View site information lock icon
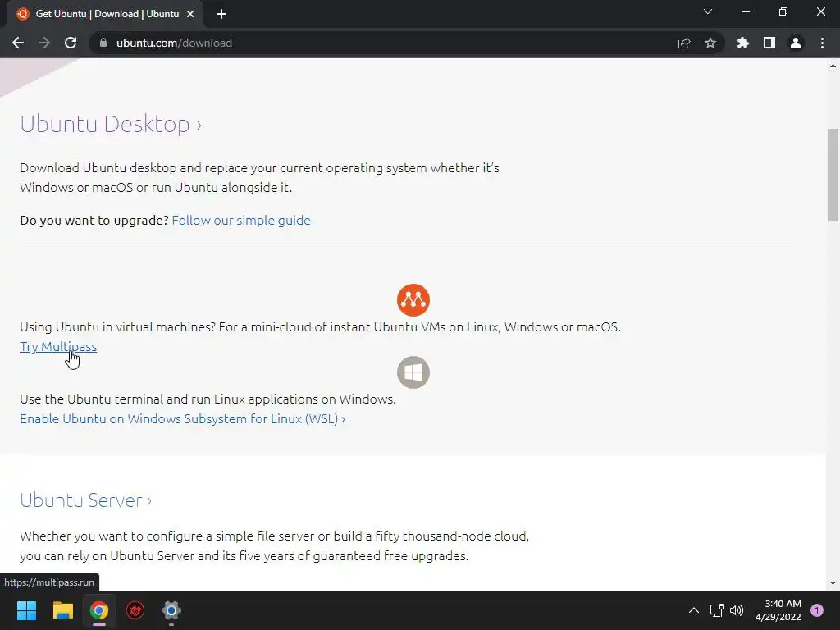This screenshot has height=630, width=840. [x=103, y=43]
